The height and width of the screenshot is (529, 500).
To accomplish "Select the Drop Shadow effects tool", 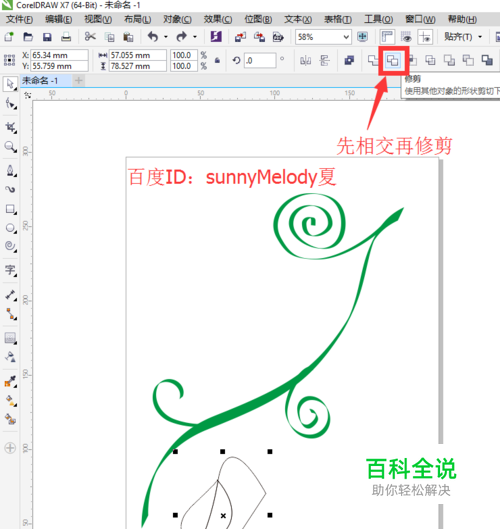I will tap(10, 338).
